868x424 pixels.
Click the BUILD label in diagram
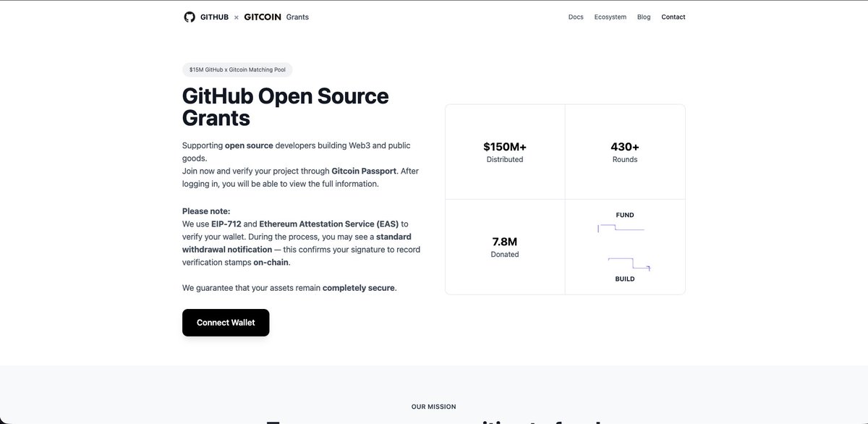click(x=625, y=279)
